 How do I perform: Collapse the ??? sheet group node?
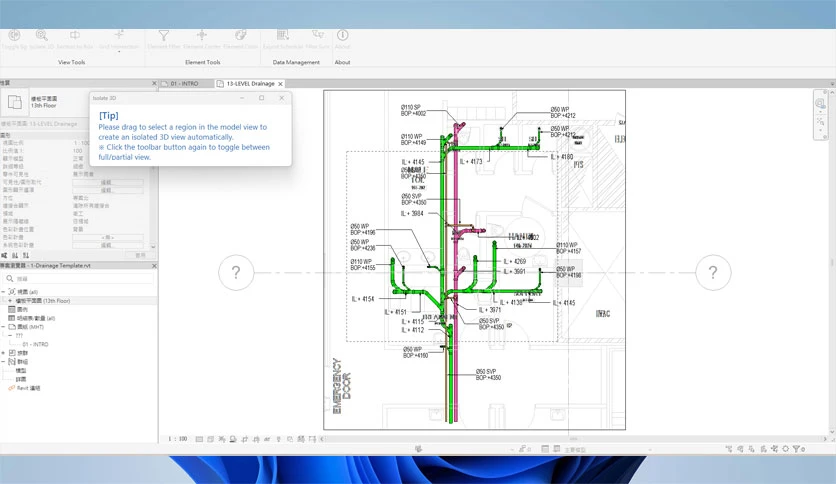tap(10, 335)
